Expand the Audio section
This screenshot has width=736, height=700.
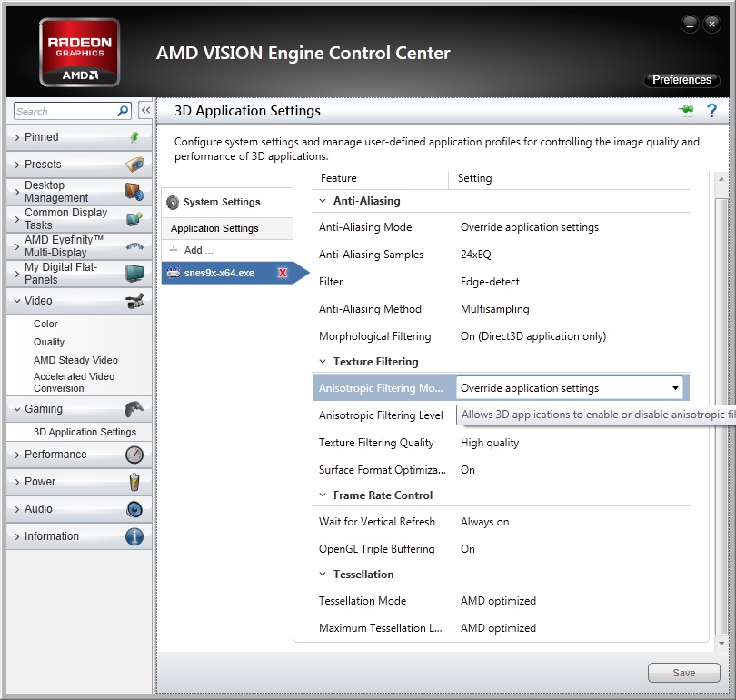pos(17,509)
